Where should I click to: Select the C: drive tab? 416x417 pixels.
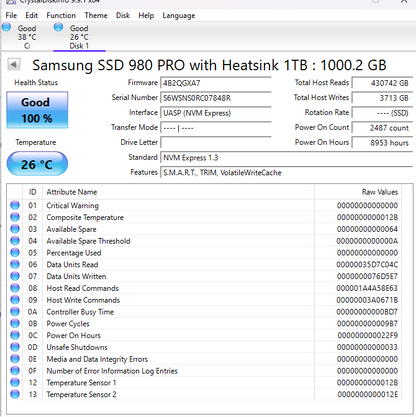[x=27, y=37]
